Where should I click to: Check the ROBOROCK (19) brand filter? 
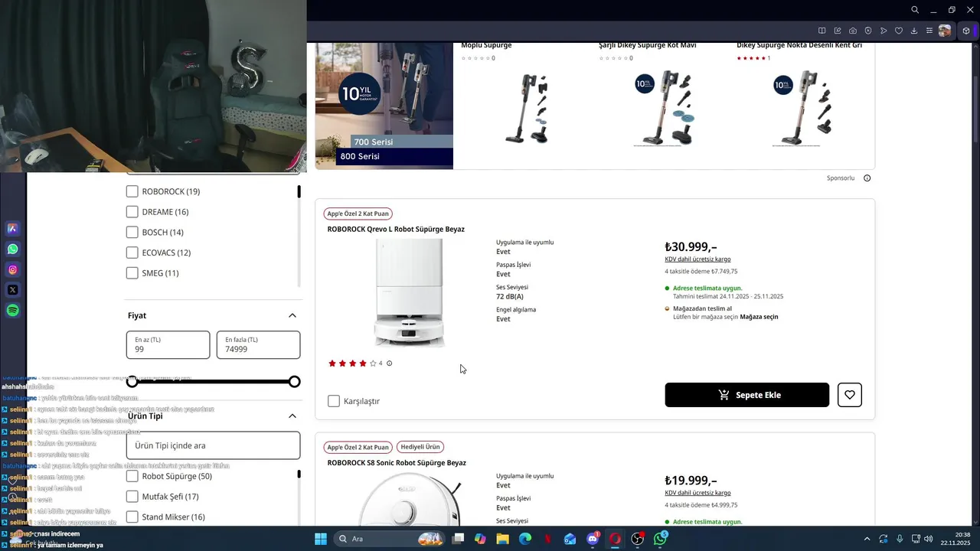tap(132, 191)
